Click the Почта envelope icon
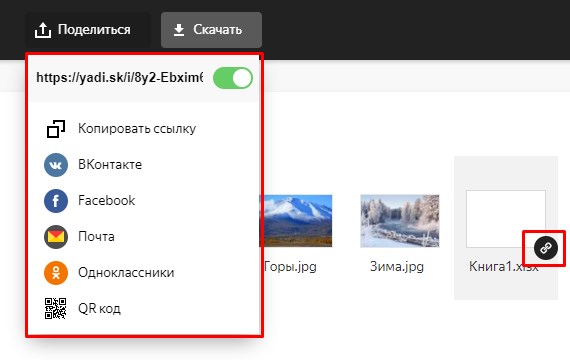Image resolution: width=570 pixels, height=360 pixels. [x=56, y=237]
